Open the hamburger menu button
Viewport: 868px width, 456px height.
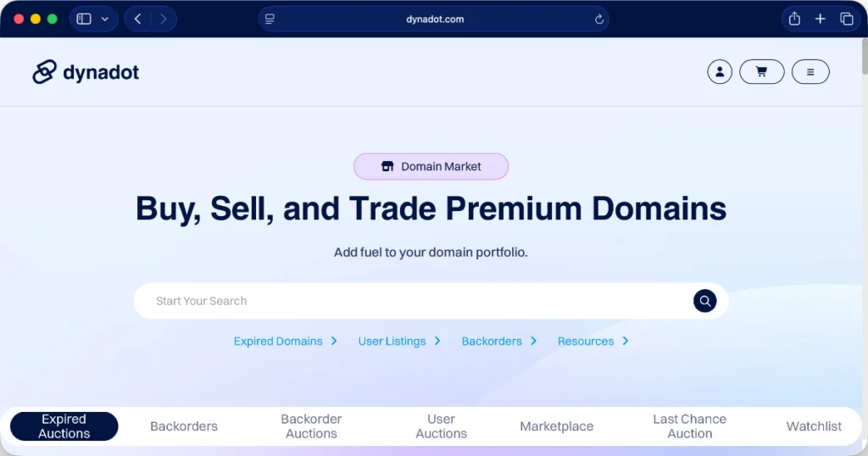810,71
